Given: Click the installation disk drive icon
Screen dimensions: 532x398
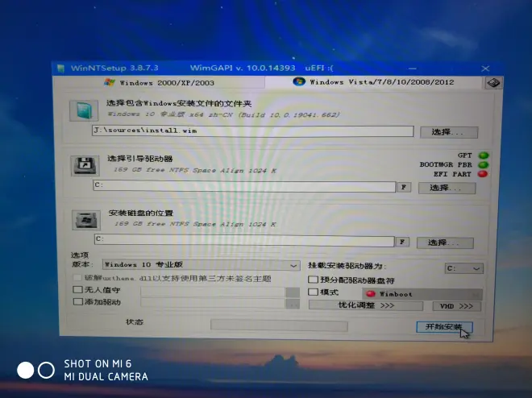Looking at the screenshot, I should point(86,220).
